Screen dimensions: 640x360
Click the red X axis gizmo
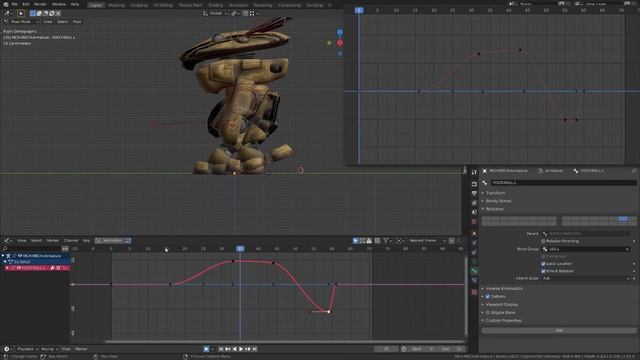(340, 43)
